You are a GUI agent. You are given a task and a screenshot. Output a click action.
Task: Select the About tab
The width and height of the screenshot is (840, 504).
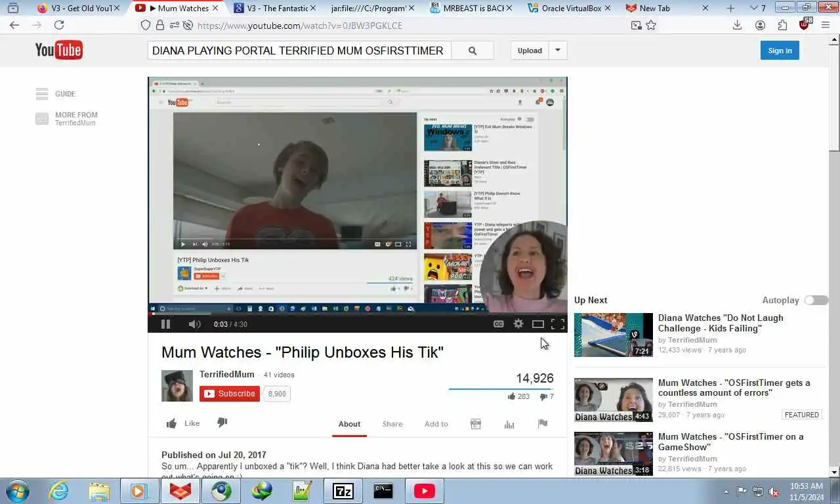pos(349,424)
